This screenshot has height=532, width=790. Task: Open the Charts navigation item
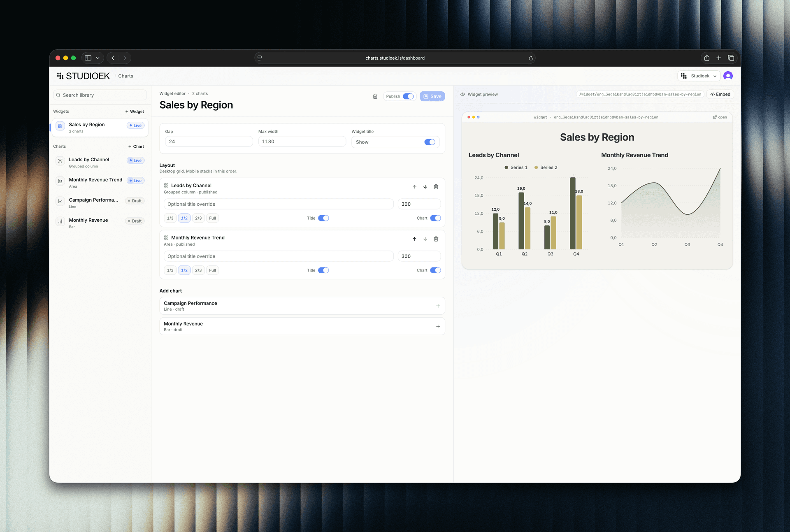125,76
